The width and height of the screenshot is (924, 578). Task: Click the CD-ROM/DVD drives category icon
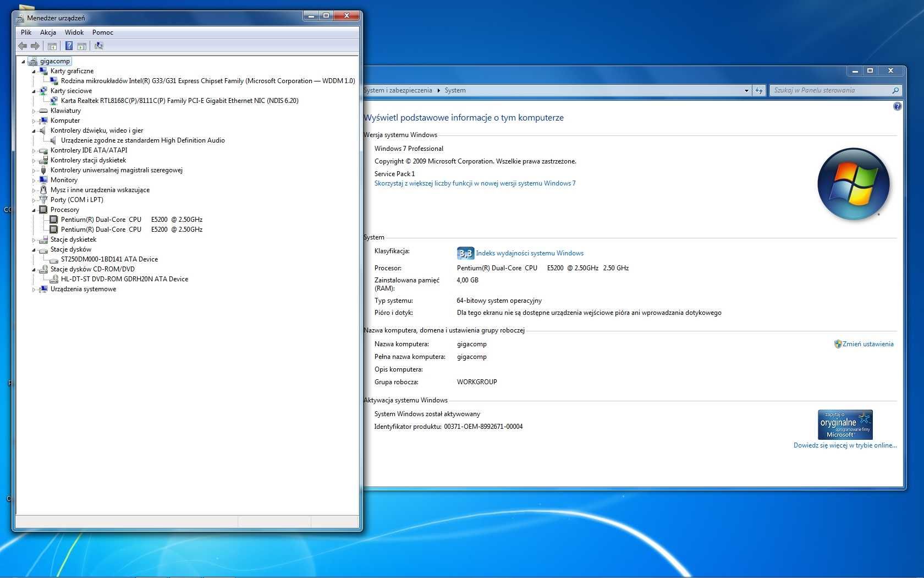click(x=43, y=269)
